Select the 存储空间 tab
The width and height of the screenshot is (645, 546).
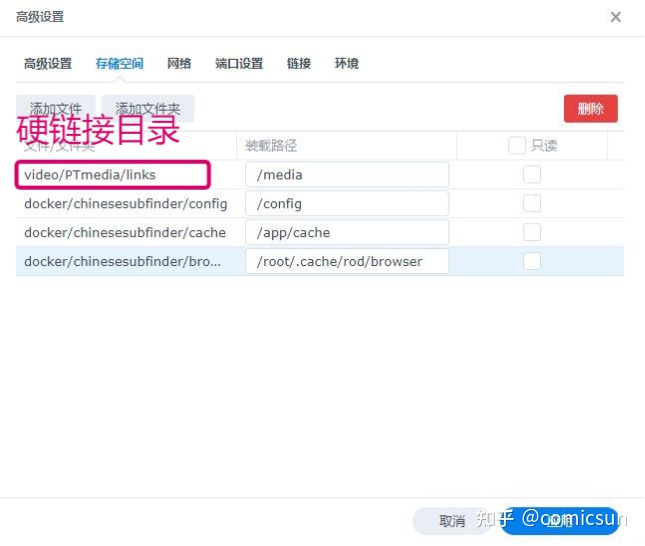pyautogui.click(x=119, y=64)
